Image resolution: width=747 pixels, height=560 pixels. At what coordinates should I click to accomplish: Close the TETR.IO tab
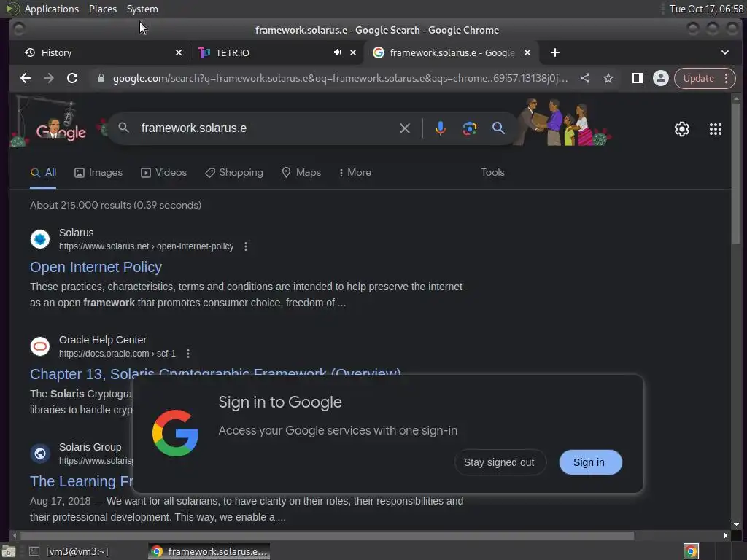pos(353,52)
